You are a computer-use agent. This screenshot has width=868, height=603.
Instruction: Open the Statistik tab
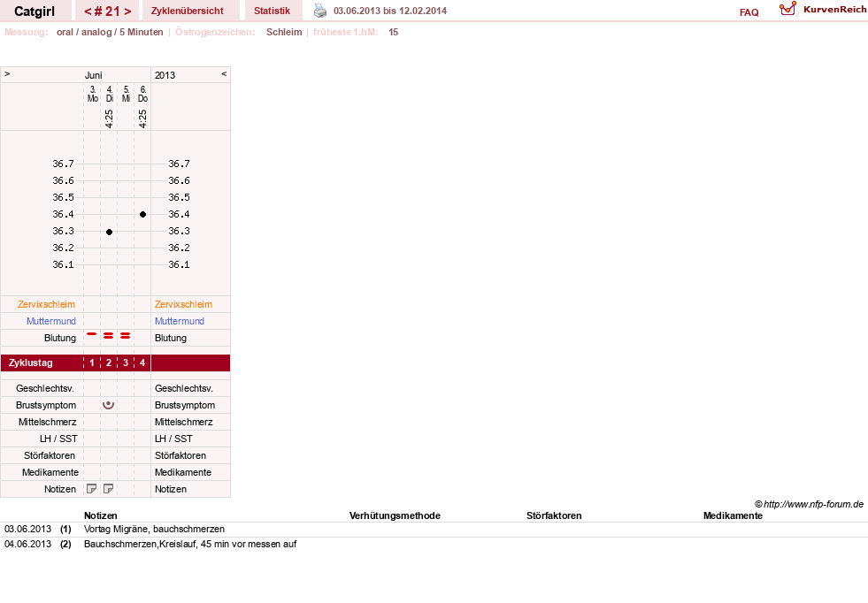(272, 11)
